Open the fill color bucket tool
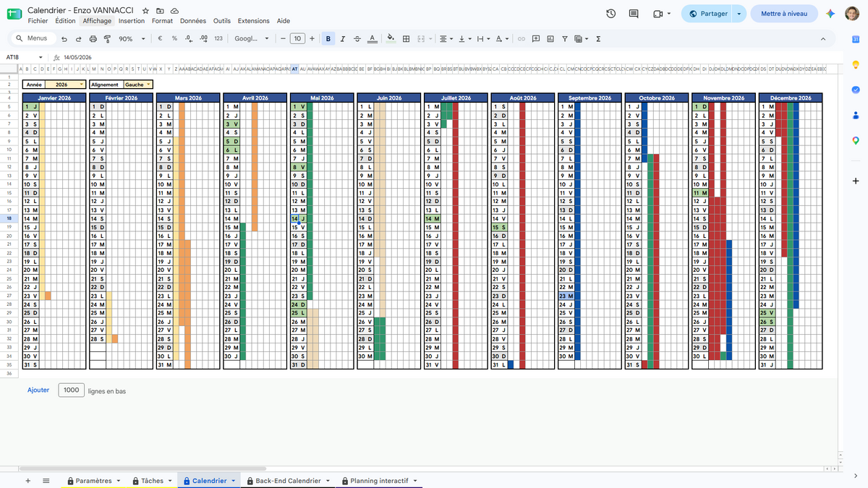The width and height of the screenshot is (868, 488). (391, 39)
